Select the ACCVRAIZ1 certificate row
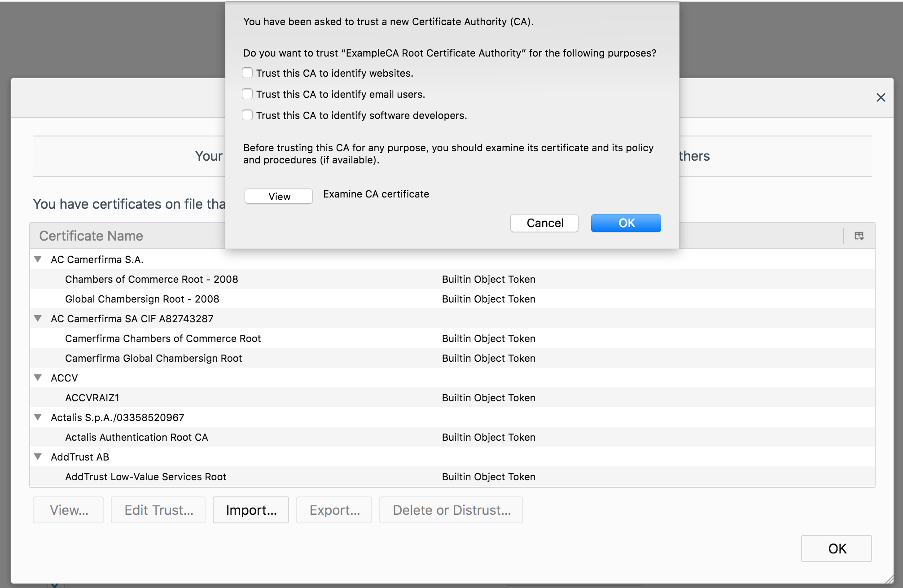903x588 pixels. (x=92, y=397)
